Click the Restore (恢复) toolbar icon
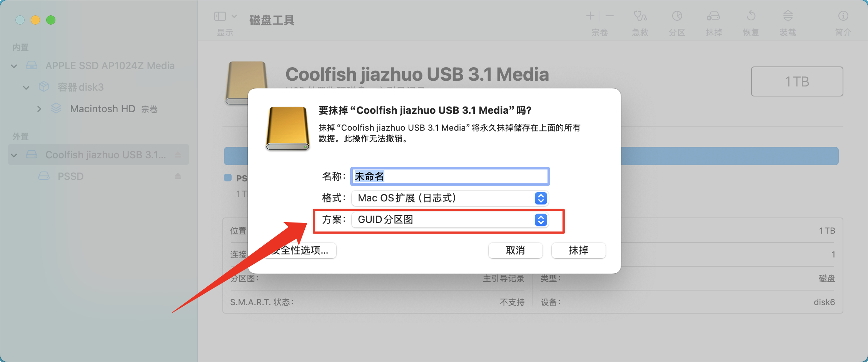The height and width of the screenshot is (362, 868). tap(751, 16)
